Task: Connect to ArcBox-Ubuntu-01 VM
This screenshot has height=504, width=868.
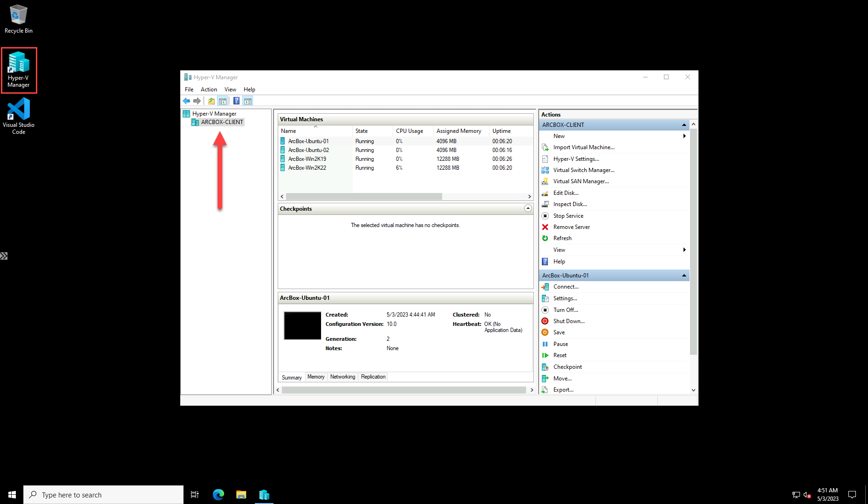Action: (x=566, y=287)
